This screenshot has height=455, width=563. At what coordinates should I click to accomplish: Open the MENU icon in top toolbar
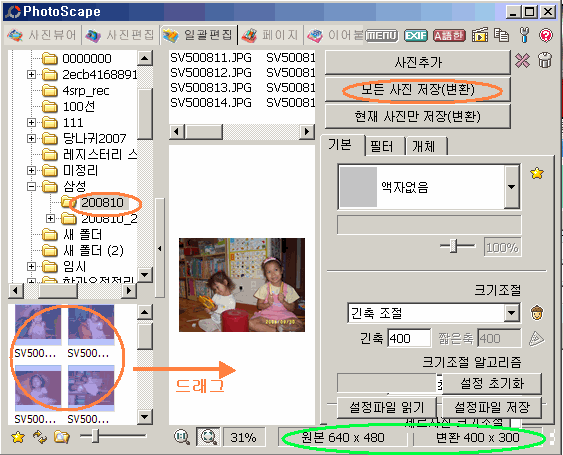click(382, 35)
